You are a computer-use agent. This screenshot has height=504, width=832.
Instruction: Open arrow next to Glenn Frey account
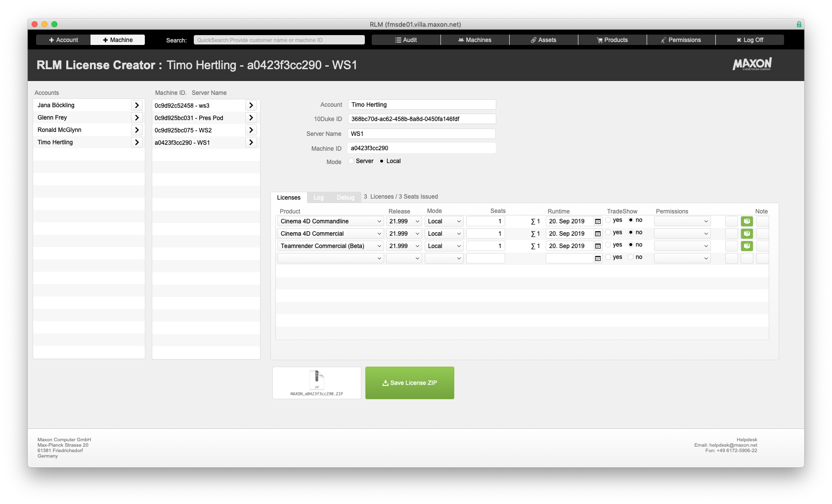137,118
